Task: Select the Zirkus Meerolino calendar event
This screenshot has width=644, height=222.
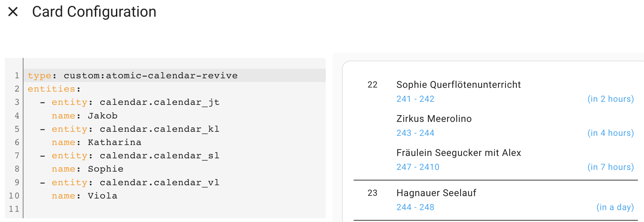Action: [x=434, y=118]
